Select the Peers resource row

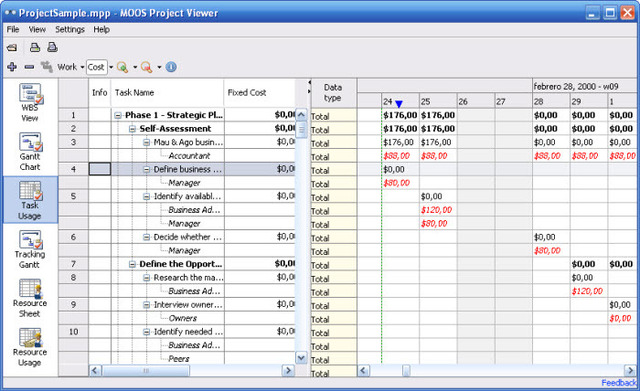pyautogui.click(x=179, y=359)
